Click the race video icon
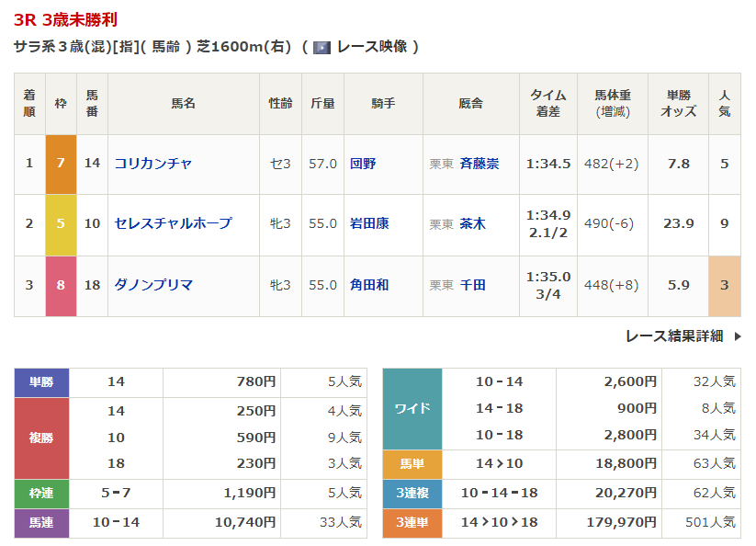Image resolution: width=756 pixels, height=546 pixels. click(322, 47)
